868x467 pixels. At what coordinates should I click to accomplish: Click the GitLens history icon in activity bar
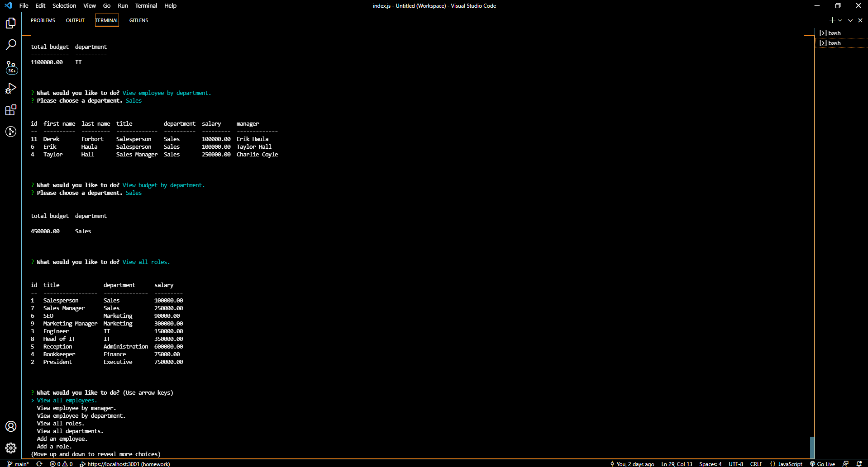pos(11,132)
